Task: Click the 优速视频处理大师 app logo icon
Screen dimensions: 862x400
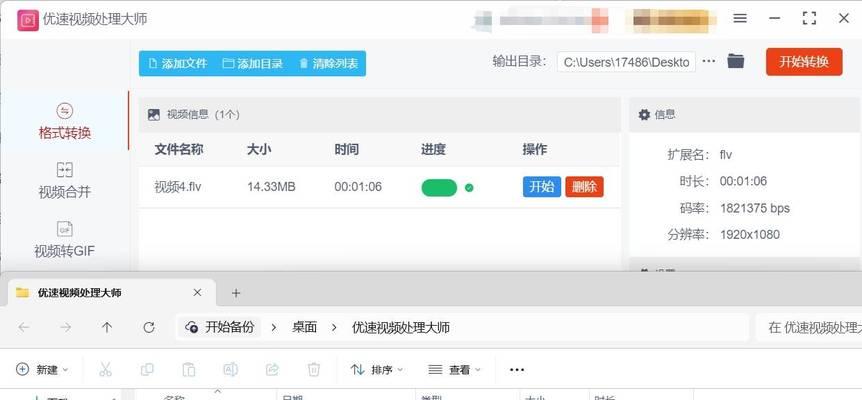Action: tap(28, 20)
